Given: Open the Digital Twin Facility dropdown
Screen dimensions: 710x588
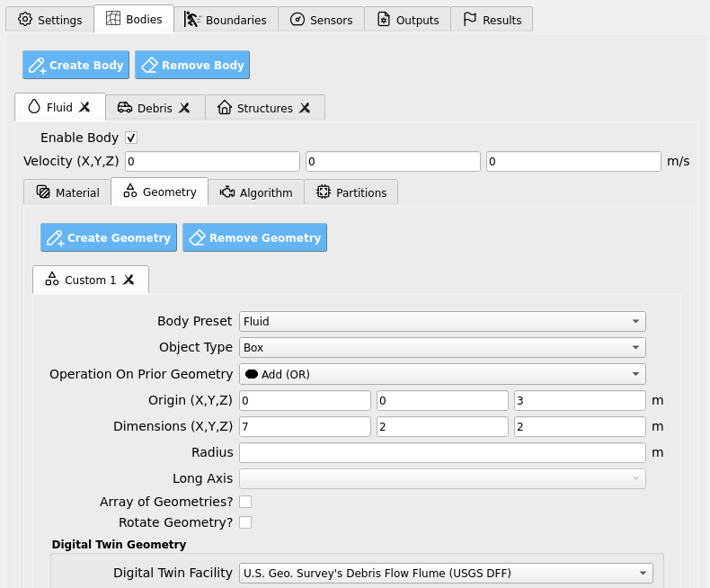Looking at the screenshot, I should (446, 573).
